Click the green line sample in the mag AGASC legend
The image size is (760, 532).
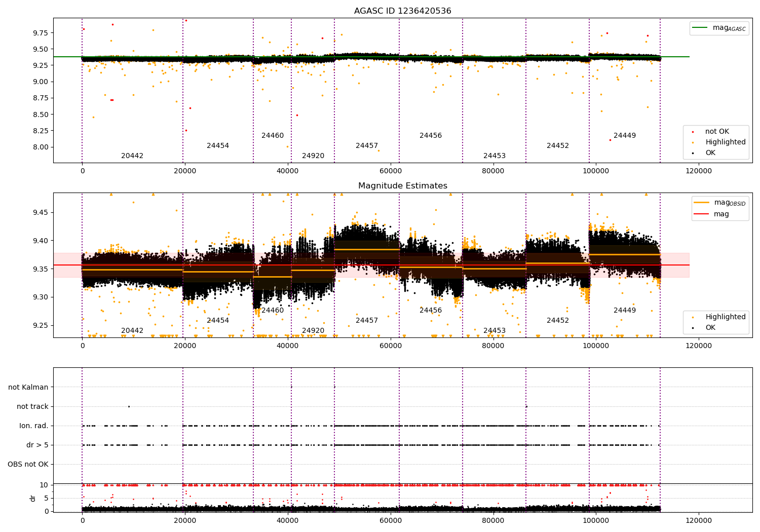[701, 28]
